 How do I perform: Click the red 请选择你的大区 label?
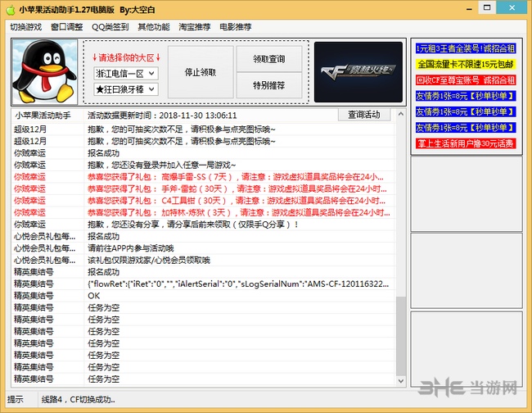[x=126, y=57]
